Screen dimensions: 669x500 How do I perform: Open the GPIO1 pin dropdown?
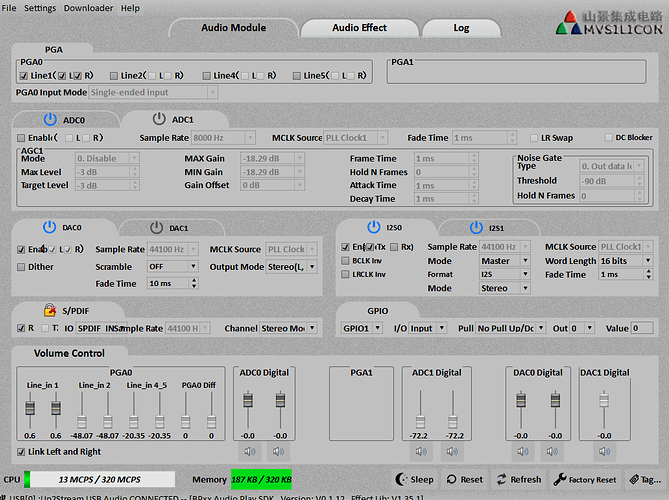(x=361, y=328)
